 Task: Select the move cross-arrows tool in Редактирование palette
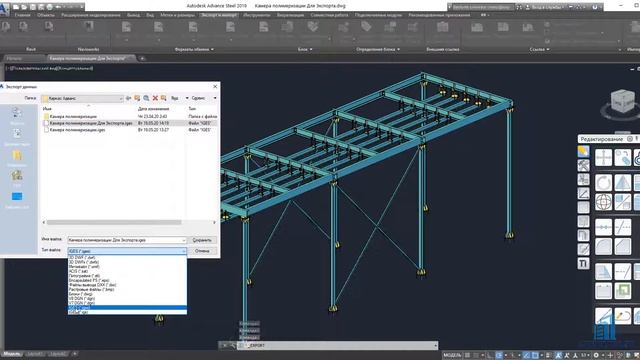[603, 158]
